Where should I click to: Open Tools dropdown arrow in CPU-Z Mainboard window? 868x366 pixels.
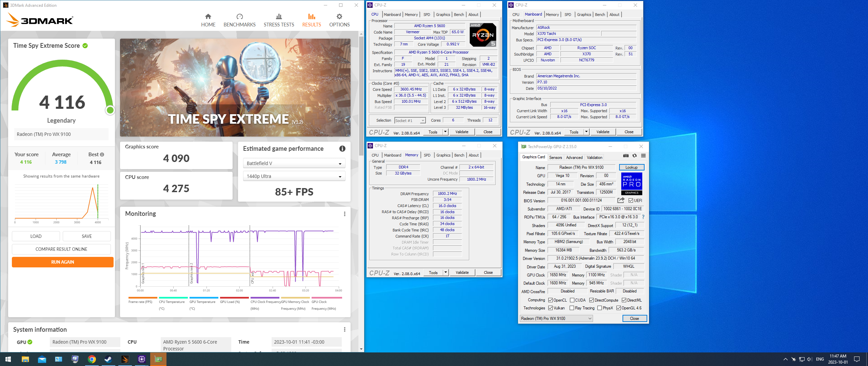[586, 132]
